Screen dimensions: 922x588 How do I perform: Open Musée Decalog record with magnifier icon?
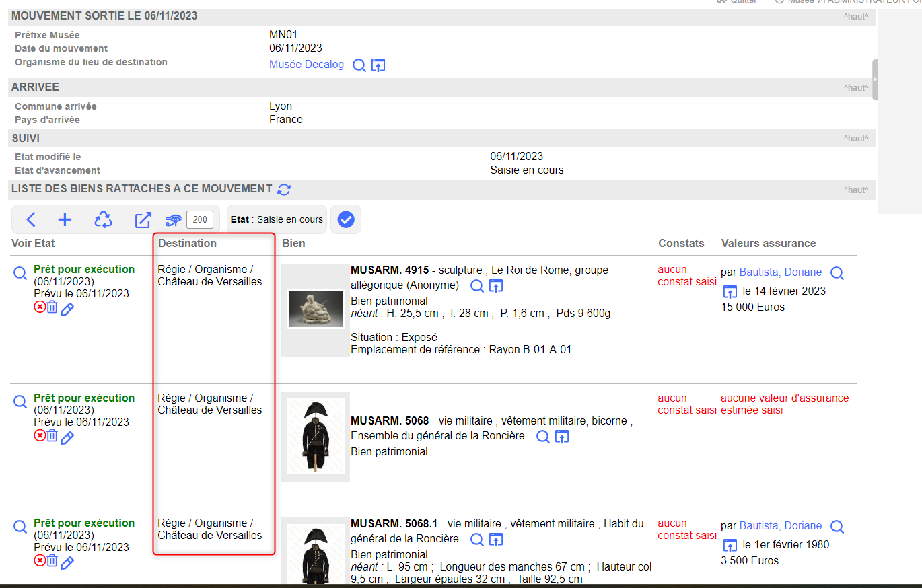pyautogui.click(x=359, y=65)
